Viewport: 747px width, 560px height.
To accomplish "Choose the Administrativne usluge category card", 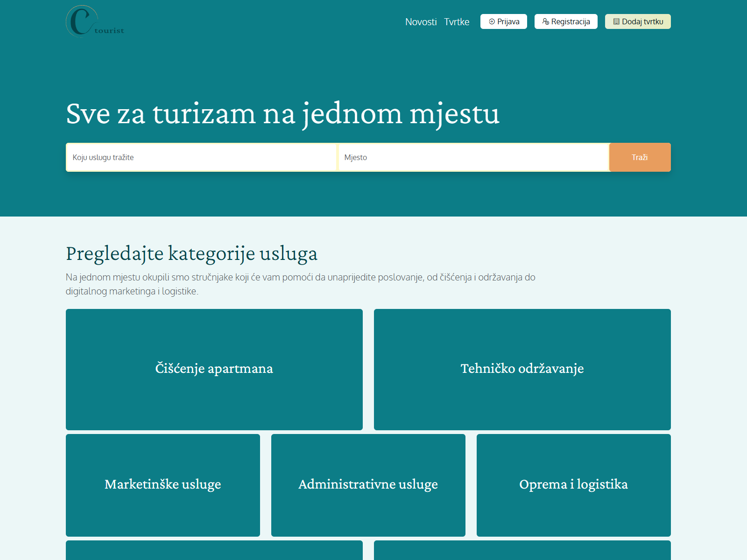I will point(368,485).
